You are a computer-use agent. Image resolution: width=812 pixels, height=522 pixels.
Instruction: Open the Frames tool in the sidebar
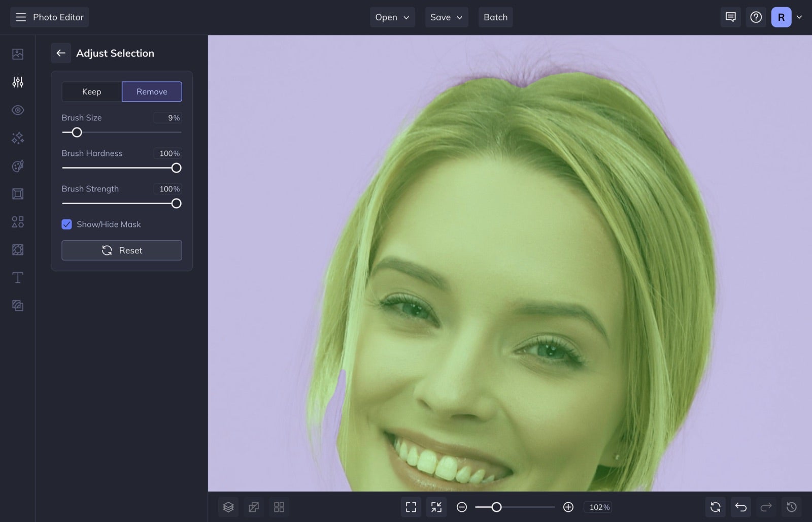point(17,193)
